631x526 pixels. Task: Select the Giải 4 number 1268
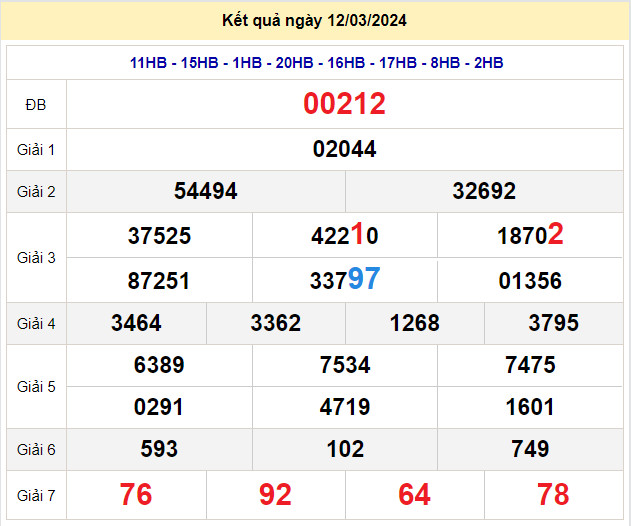[x=414, y=323]
